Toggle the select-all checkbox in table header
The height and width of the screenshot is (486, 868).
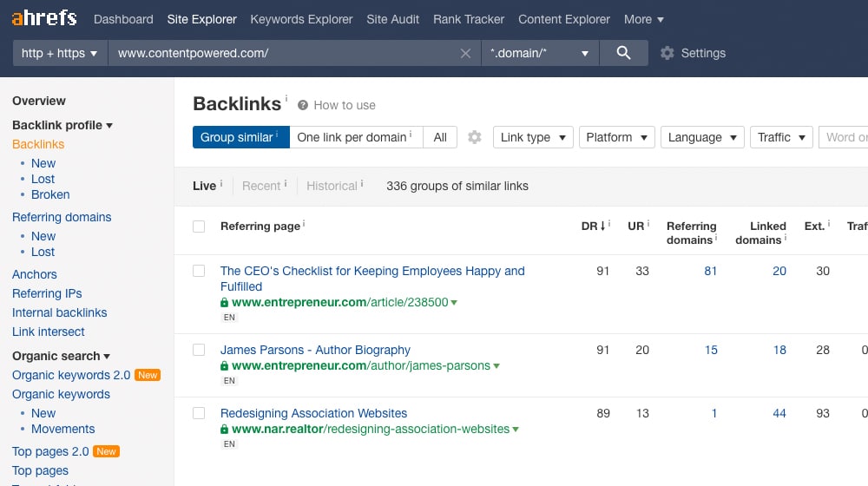point(199,227)
